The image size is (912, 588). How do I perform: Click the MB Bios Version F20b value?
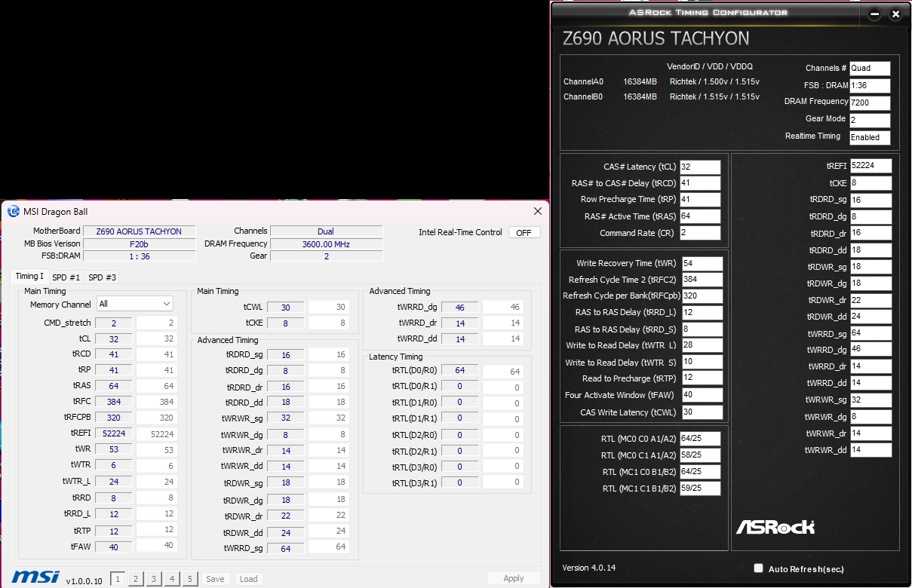139,243
